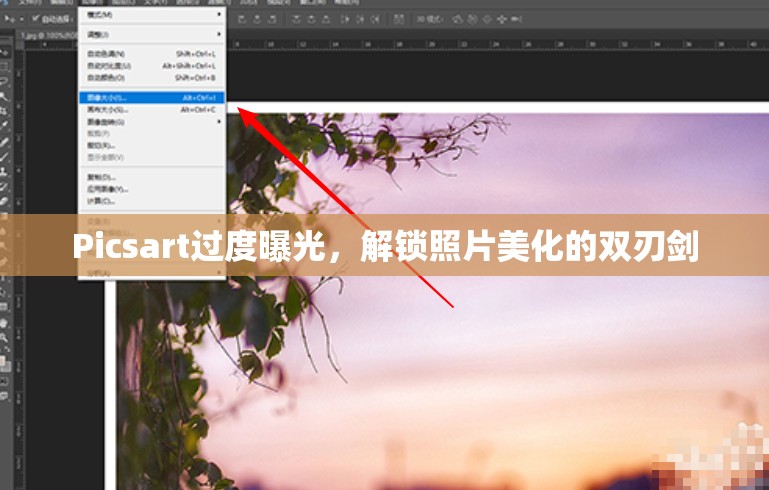Choose 应用图像(Y)... menu item

click(152, 189)
